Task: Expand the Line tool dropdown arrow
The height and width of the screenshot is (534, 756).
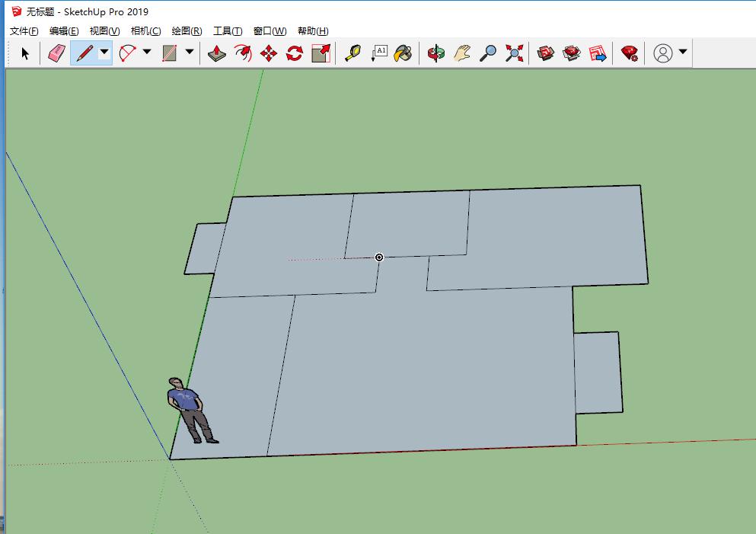Action: pyautogui.click(x=104, y=53)
